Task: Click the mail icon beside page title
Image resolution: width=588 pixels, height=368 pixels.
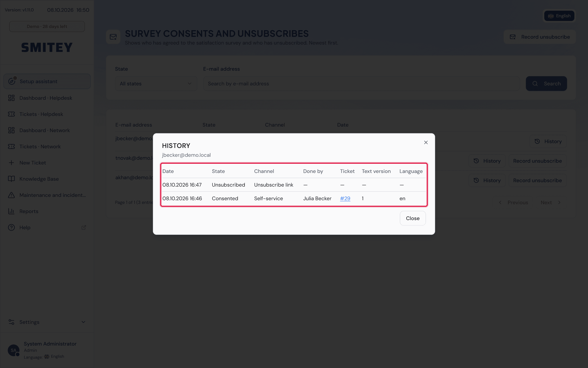Action: (x=113, y=37)
